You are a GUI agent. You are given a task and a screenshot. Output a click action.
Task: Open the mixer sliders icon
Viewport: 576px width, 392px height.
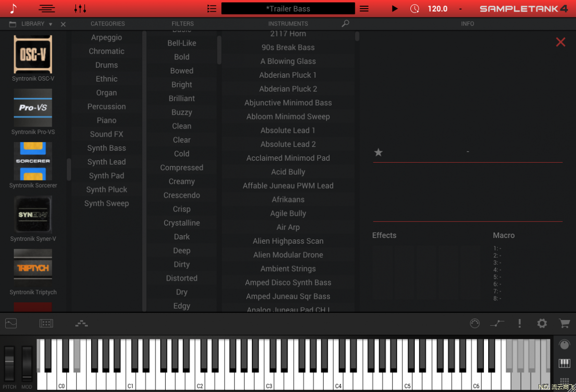80,9
